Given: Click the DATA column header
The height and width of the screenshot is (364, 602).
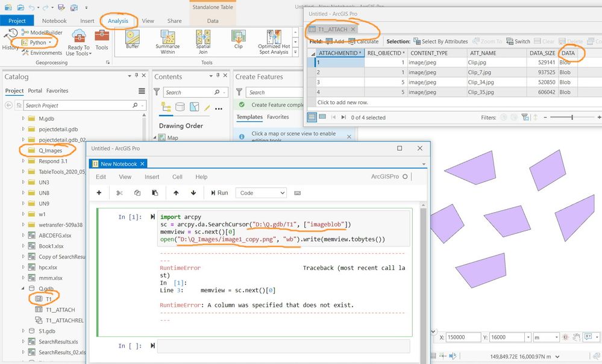Looking at the screenshot, I should (x=568, y=53).
